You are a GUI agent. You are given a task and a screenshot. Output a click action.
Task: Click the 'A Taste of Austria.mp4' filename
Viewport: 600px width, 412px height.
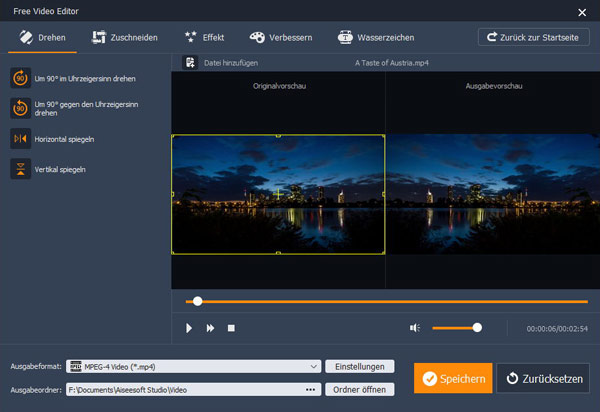[x=392, y=63]
